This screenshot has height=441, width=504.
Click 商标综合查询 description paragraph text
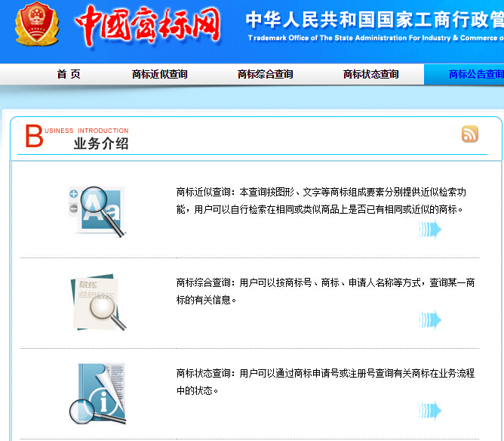pos(325,291)
